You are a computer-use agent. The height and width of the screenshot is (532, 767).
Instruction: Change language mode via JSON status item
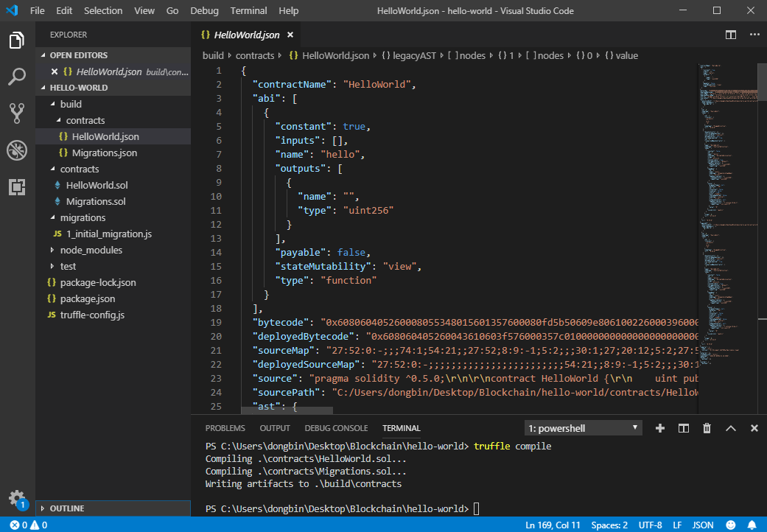(703, 525)
